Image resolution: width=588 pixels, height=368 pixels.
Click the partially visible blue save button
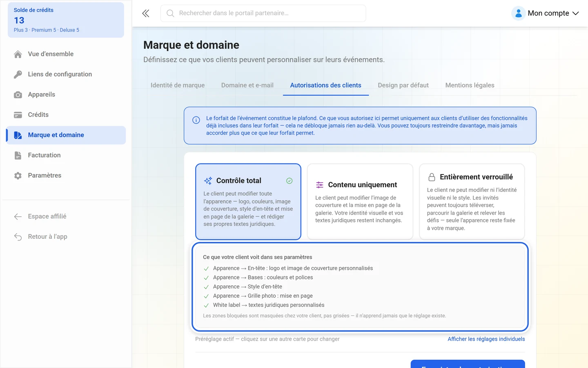(468, 364)
